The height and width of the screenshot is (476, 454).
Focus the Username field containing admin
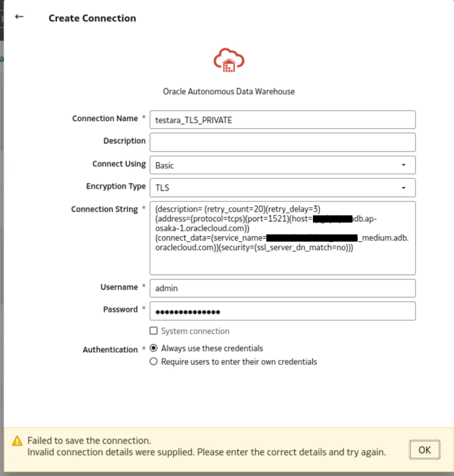[x=282, y=288]
